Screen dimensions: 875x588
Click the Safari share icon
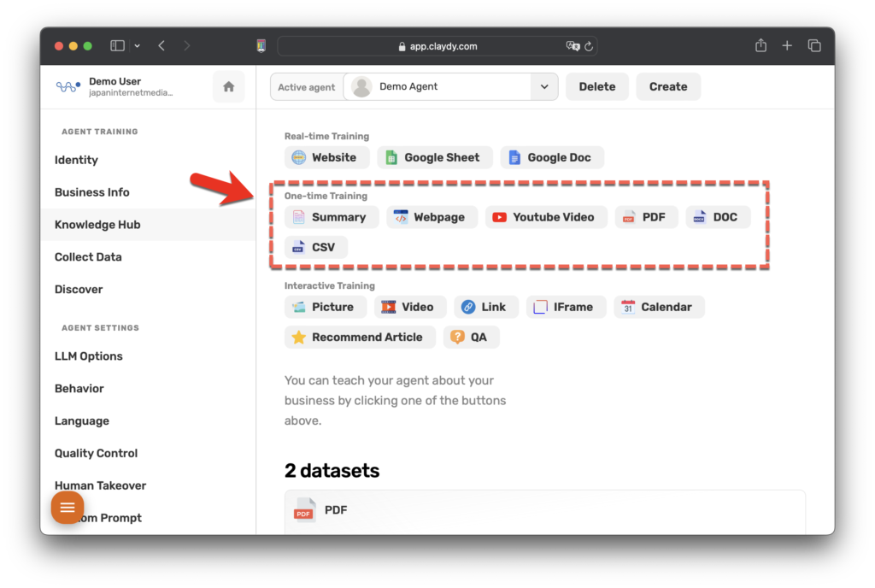(760, 46)
